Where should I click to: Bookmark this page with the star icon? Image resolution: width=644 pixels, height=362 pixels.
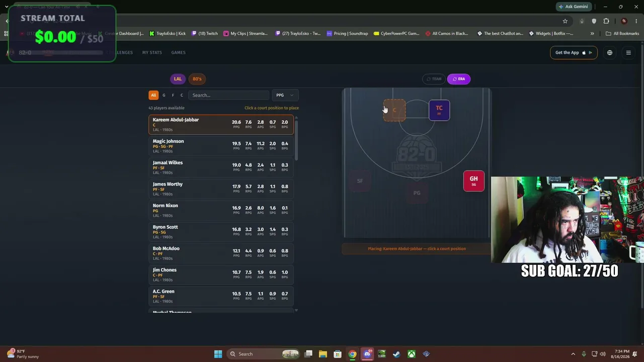565,21
